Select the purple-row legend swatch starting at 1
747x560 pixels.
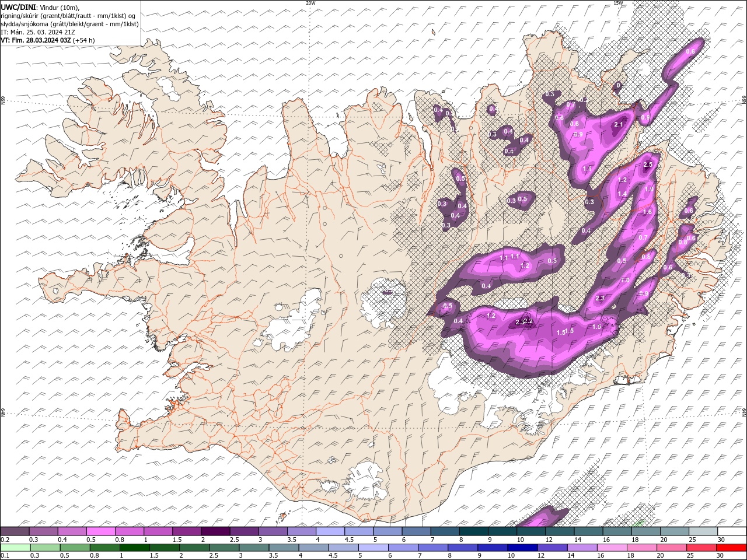click(x=158, y=531)
